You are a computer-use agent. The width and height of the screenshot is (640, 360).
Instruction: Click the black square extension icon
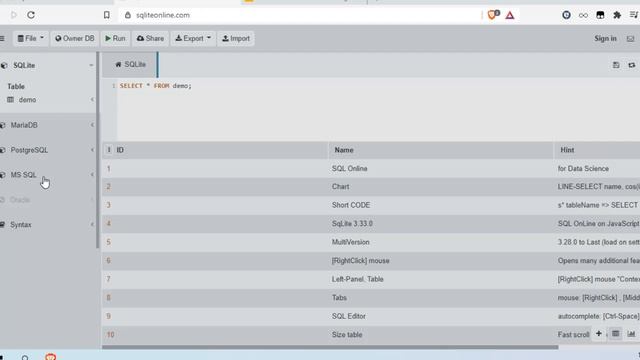[x=600, y=15]
